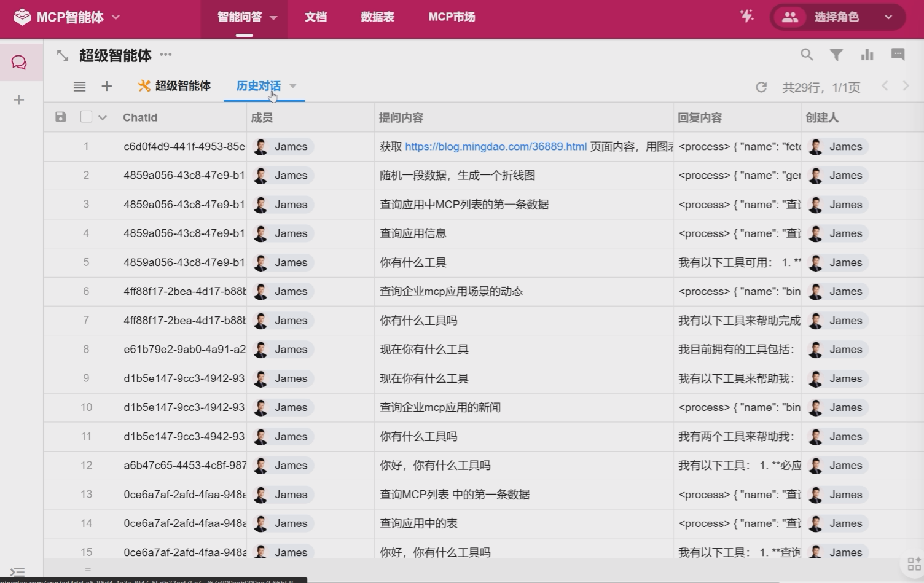Refresh the table with the reload icon
Image resolution: width=924 pixels, height=583 pixels.
761,87
